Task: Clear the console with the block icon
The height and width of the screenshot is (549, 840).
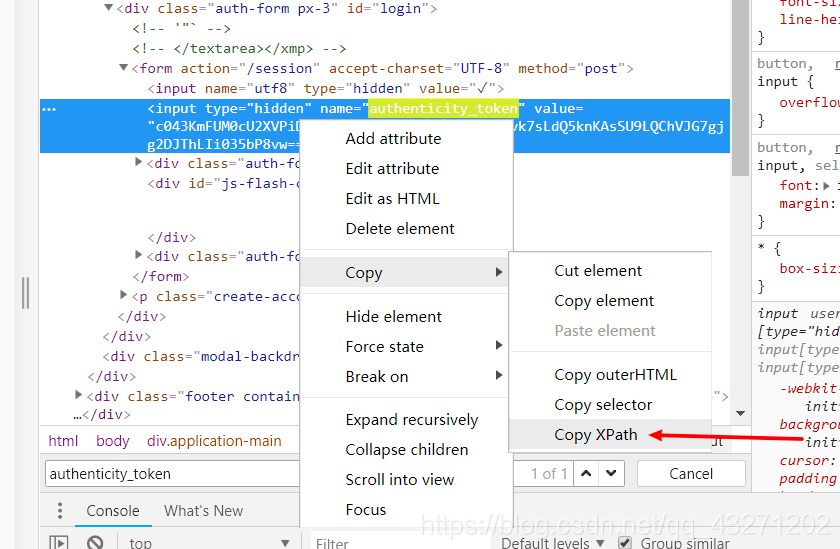Action: click(x=95, y=543)
